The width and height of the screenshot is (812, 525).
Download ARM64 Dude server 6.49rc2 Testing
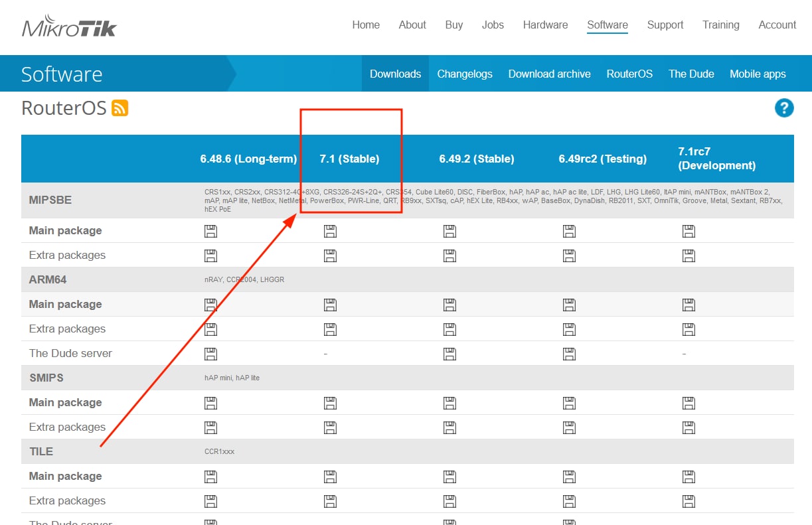click(x=569, y=354)
